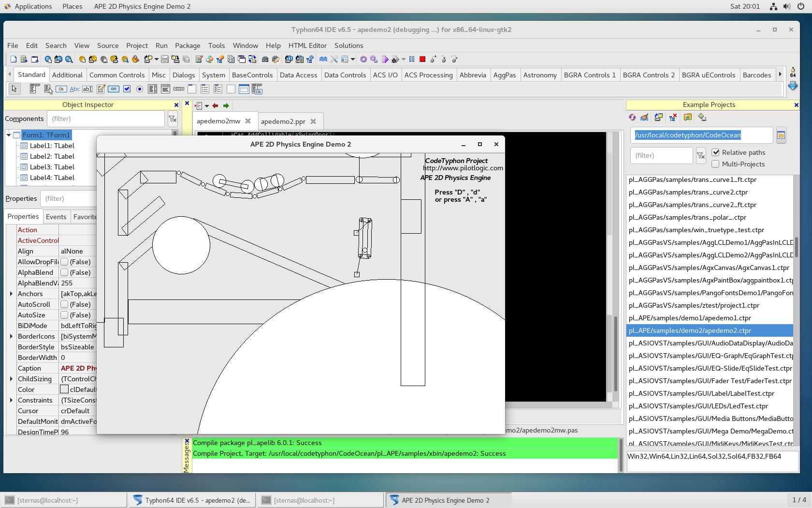Screen dimensions: 812x508
Task: Open the Package menu
Action: click(188, 45)
